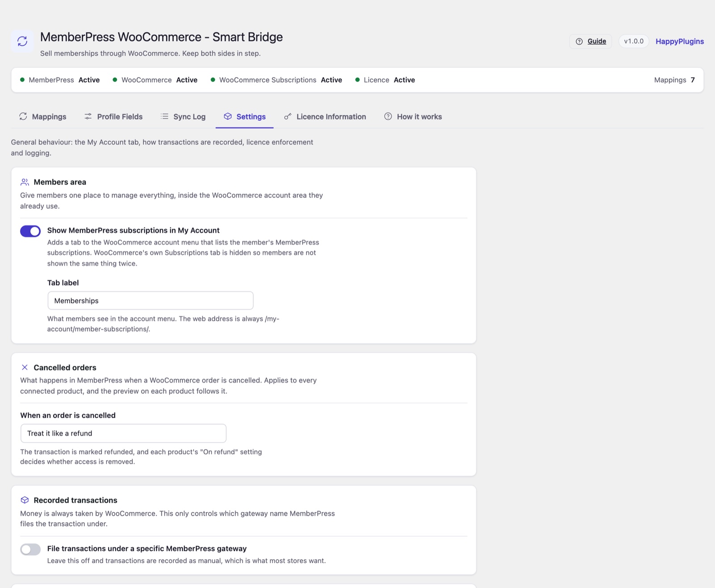
Task: Click the When an order is cancelled label
Action: 68,416
